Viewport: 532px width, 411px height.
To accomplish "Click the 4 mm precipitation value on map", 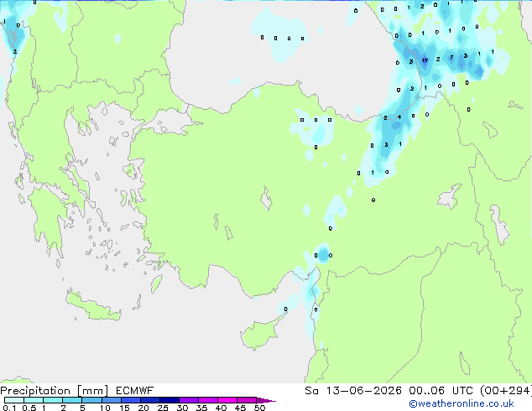I will click(399, 117).
